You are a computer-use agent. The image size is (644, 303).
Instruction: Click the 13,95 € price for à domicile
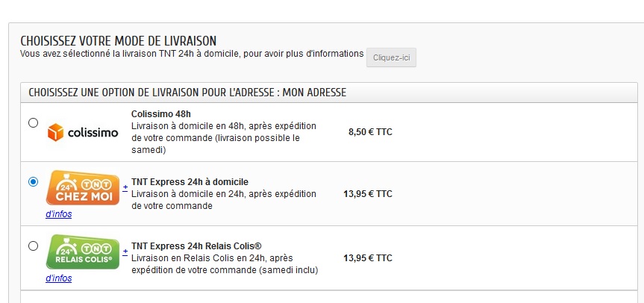click(368, 193)
